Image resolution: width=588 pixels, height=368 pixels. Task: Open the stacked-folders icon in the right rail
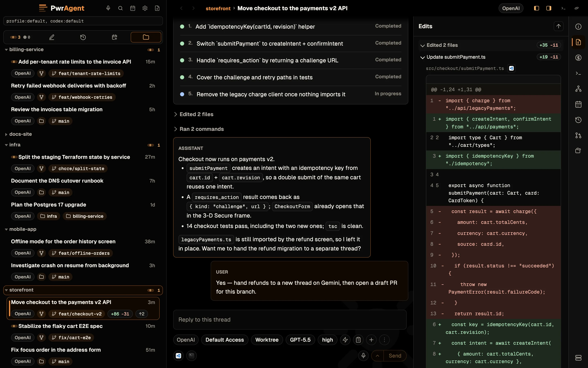[x=578, y=151]
